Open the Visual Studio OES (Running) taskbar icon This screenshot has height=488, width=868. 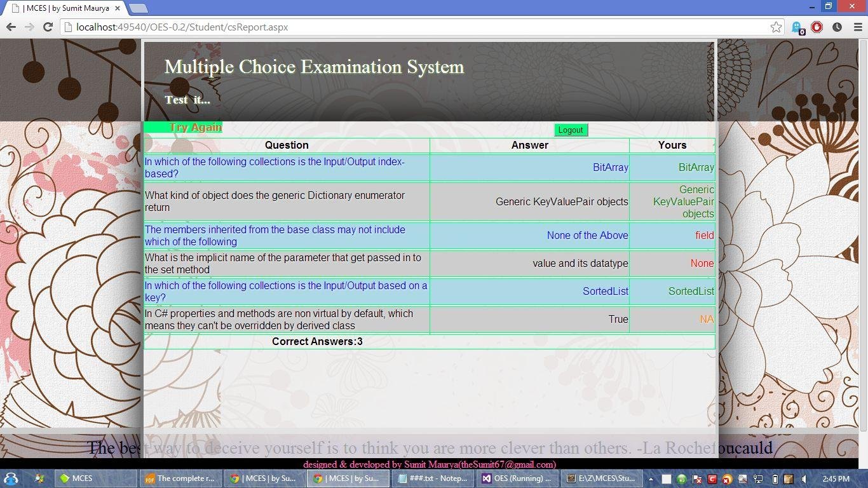517,478
